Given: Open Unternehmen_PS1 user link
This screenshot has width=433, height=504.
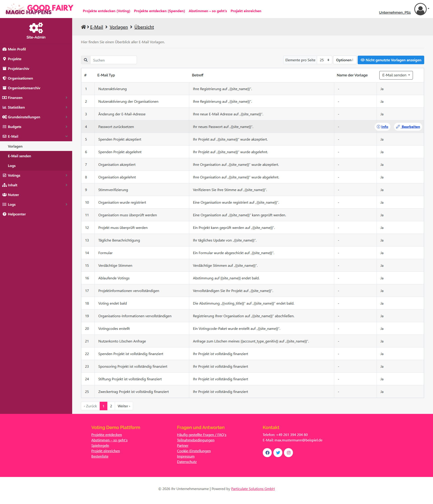Looking at the screenshot, I should (394, 12).
